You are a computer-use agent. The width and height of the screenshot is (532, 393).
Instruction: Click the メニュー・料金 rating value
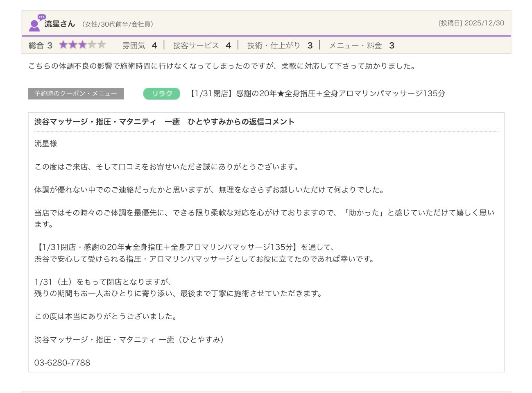click(x=392, y=45)
